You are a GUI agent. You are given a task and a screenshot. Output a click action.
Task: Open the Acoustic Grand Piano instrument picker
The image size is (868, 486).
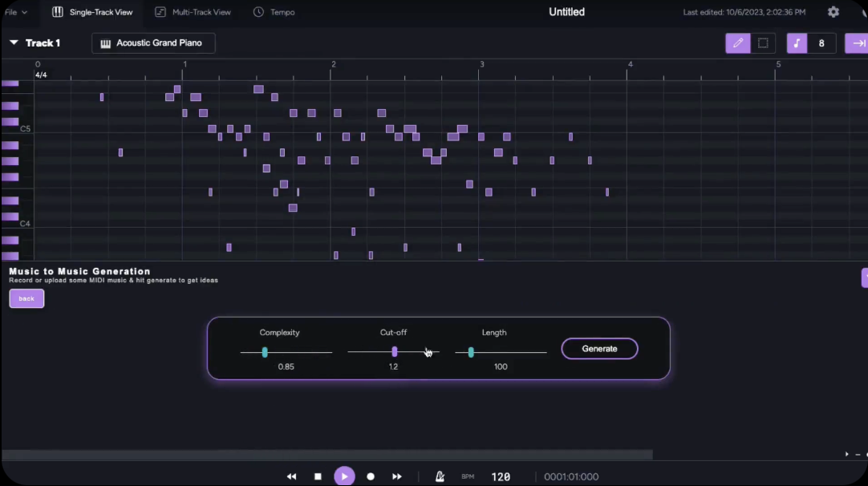pyautogui.click(x=152, y=43)
